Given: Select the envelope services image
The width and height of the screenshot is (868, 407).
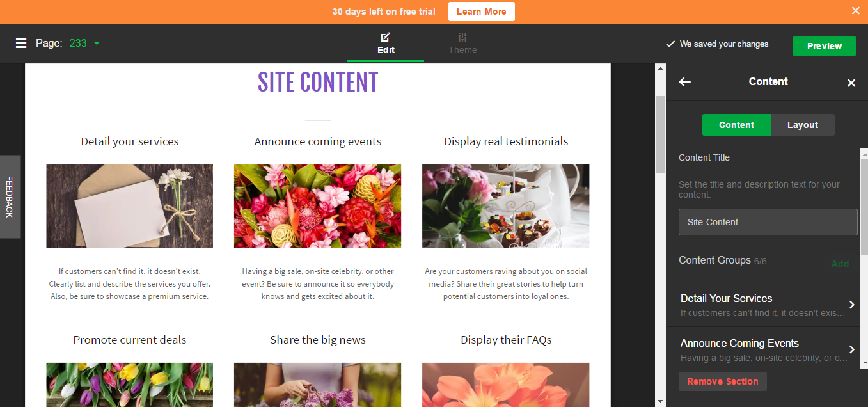Looking at the screenshot, I should tap(130, 206).
